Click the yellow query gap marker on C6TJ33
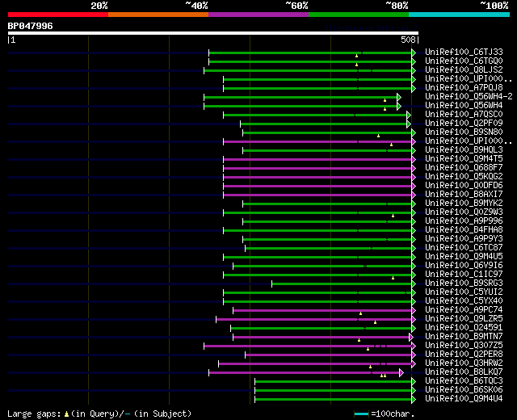The height and width of the screenshot is (420, 517). coord(356,57)
